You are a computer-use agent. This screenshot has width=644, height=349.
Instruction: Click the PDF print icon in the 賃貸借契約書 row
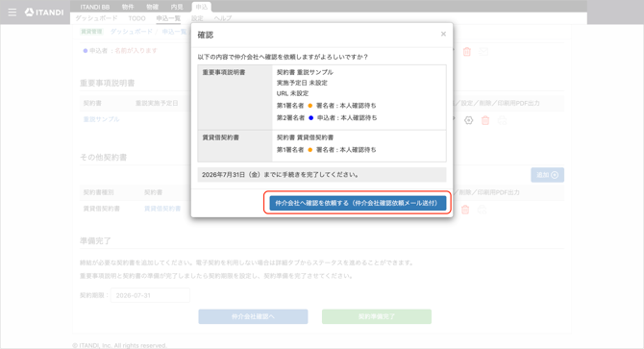[483, 210]
